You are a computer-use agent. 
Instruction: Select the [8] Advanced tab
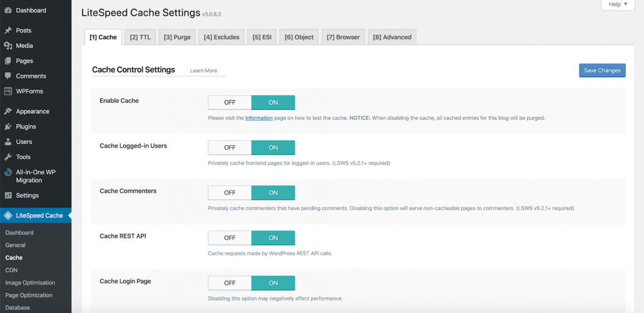(x=392, y=37)
